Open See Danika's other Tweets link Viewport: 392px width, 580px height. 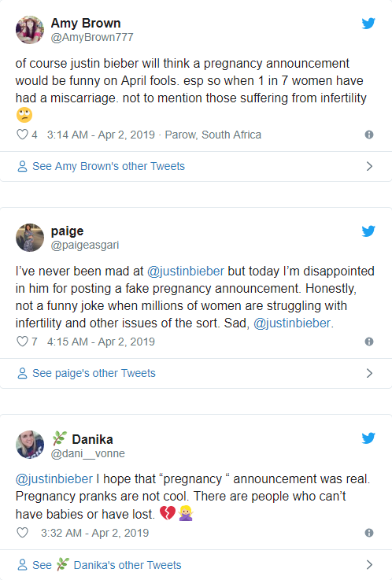99,565
